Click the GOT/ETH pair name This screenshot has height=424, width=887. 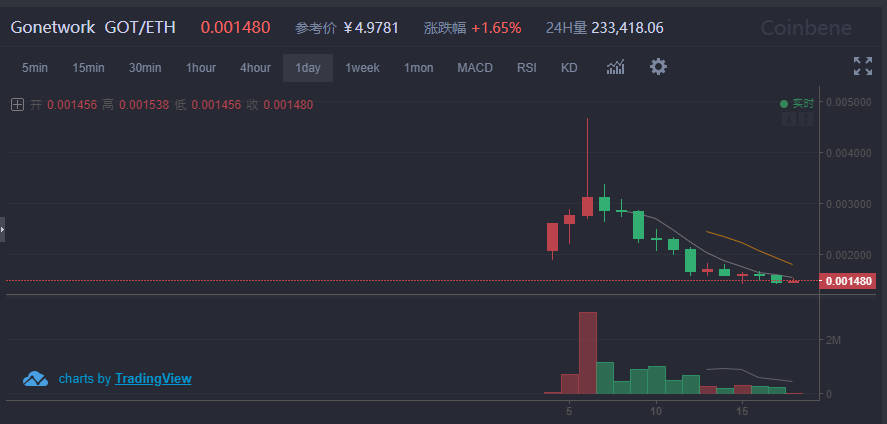click(140, 27)
